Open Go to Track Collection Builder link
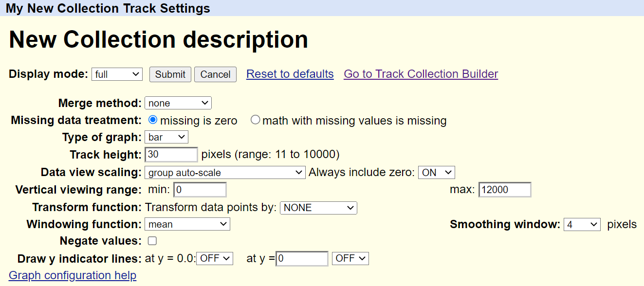This screenshot has width=644, height=286. (421, 74)
